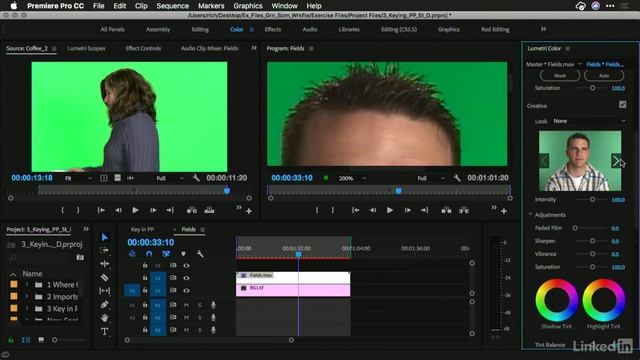640x360 pixels.
Task: Select the BG1.tif clip in timeline
Action: (293, 290)
